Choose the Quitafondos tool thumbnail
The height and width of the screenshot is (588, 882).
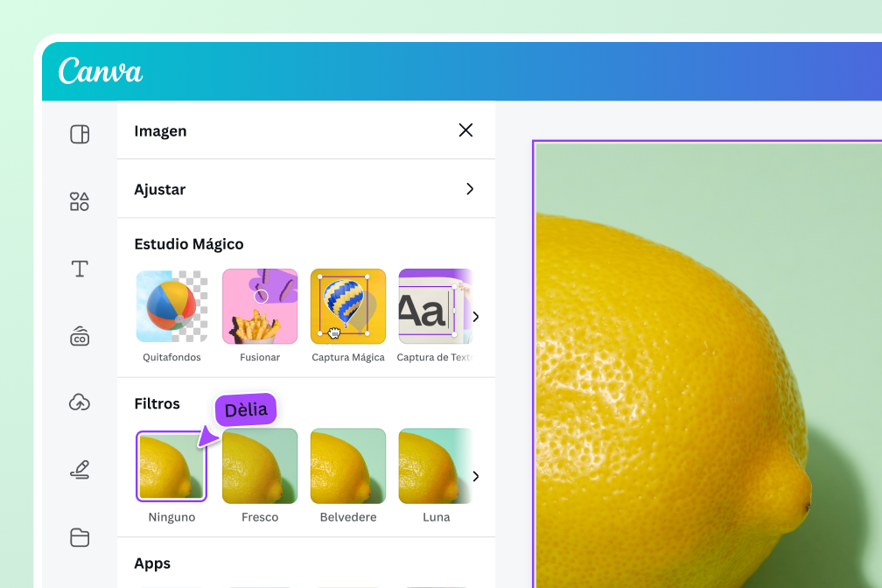point(171,306)
